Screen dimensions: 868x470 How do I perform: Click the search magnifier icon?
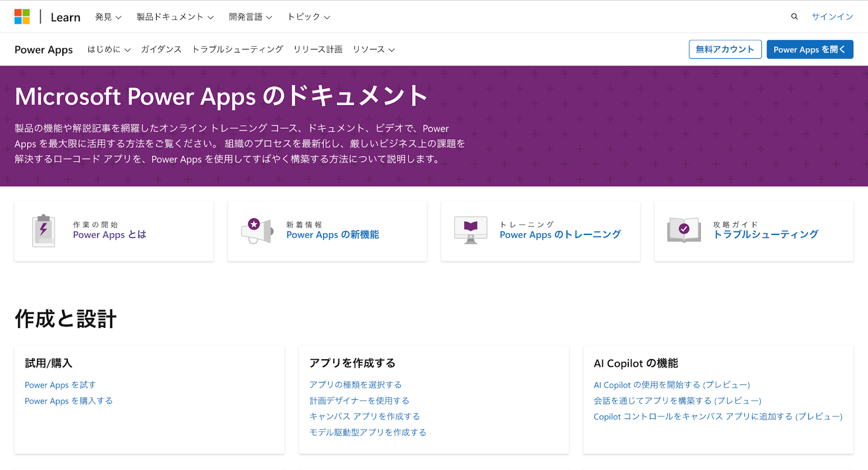(x=794, y=17)
